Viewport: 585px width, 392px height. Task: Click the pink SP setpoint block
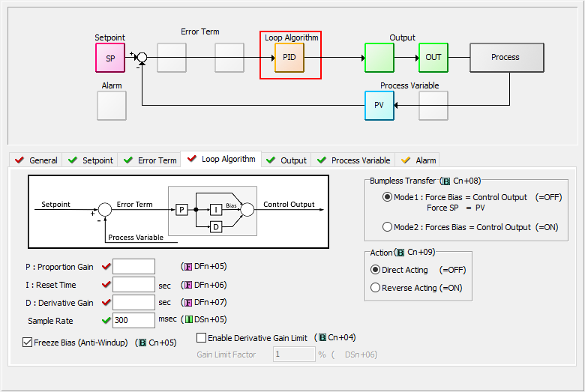click(x=110, y=58)
